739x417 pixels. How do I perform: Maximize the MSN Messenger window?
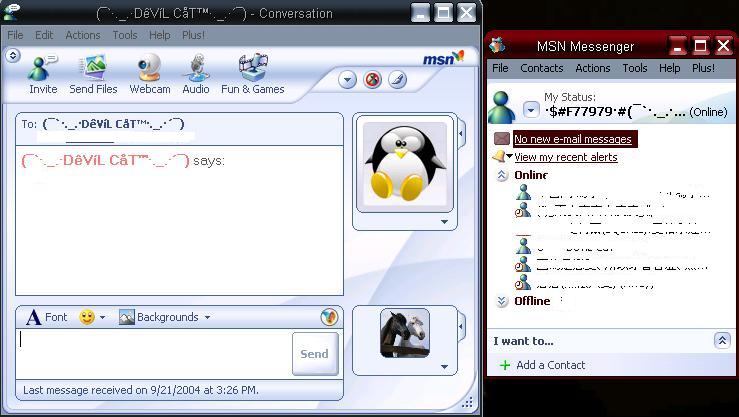(700, 46)
